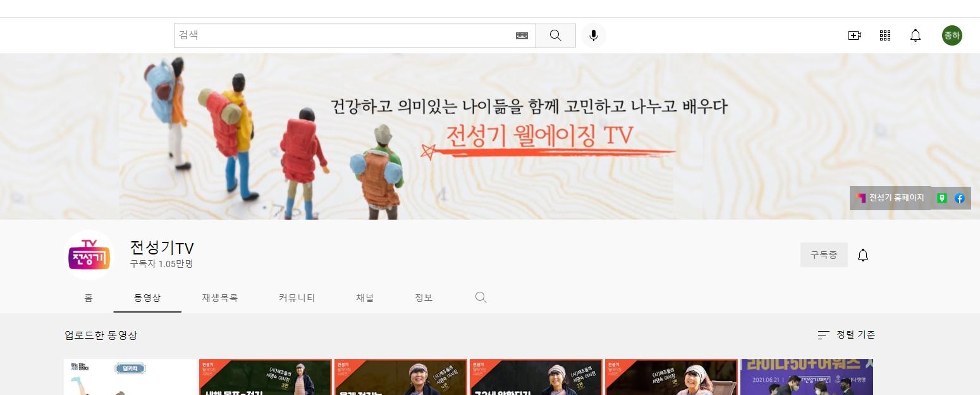Open the 재생목록 tab
Screen dimensions: 980x395
(x=220, y=298)
